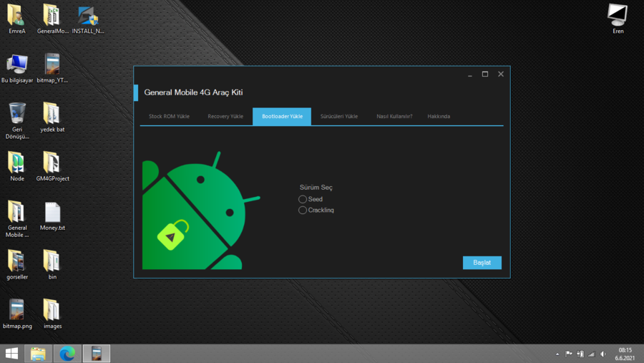Minimize the Araç Kiti window
The height and width of the screenshot is (363, 644).
pos(470,74)
